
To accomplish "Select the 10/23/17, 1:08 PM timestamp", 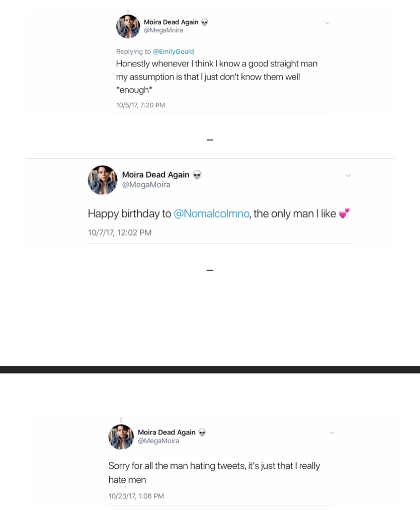I will [136, 496].
